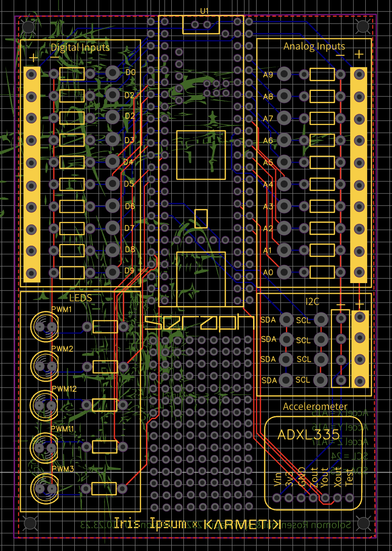Select the 'A8' analog label
Viewport: 392px width, 551px height.
pyautogui.click(x=268, y=97)
